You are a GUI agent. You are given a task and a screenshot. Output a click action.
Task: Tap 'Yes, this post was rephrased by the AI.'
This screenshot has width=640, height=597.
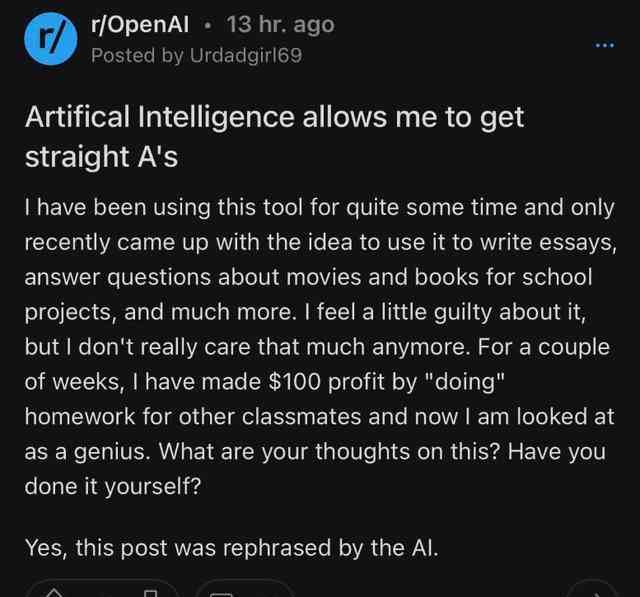coord(231,548)
